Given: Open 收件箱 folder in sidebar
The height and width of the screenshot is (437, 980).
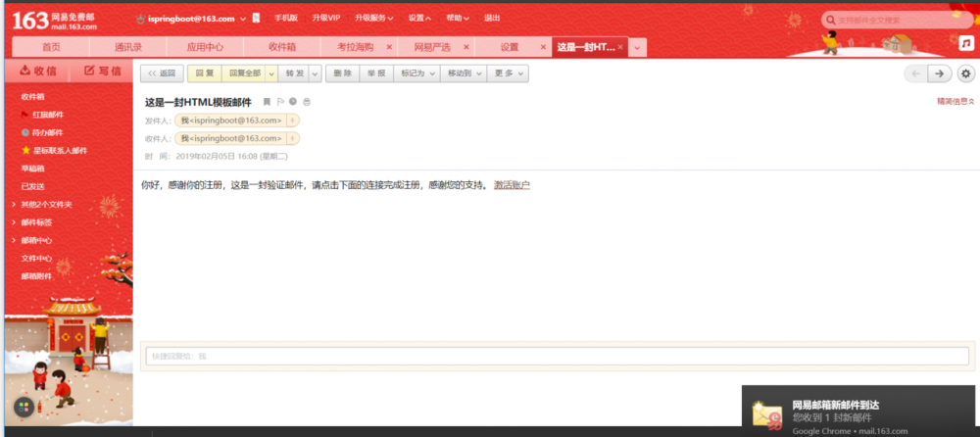Looking at the screenshot, I should tap(32, 97).
